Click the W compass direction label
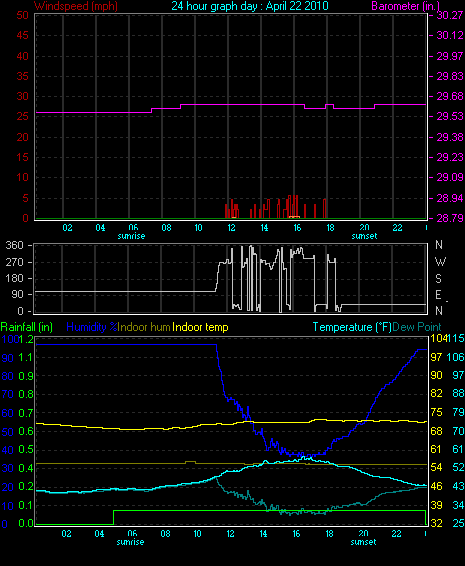The width and height of the screenshot is (465, 566). click(x=440, y=261)
